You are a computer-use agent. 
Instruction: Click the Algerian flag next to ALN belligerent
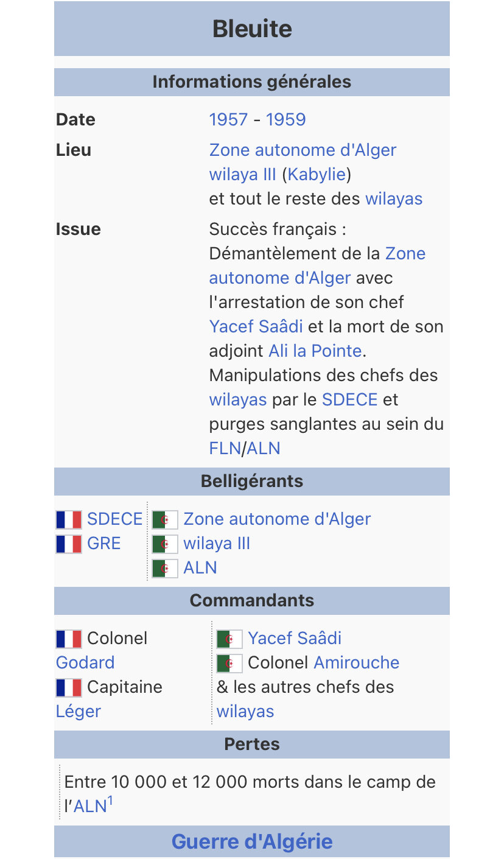pos(165,568)
